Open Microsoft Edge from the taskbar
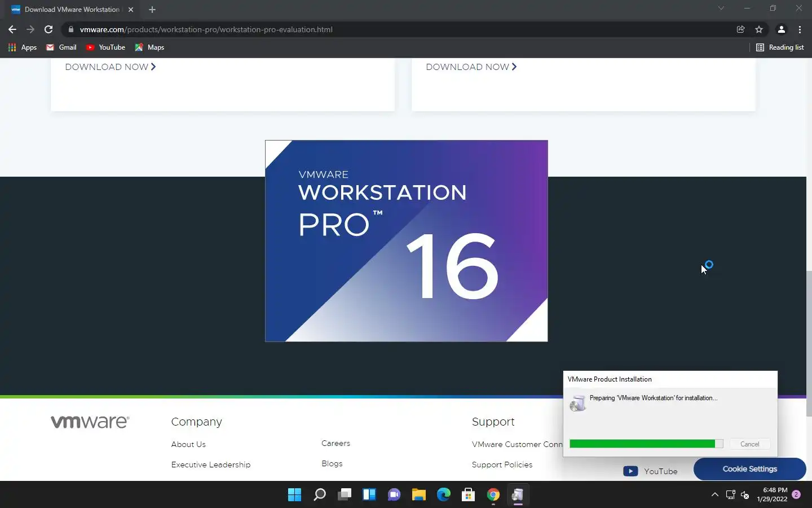The image size is (812, 508). (443, 495)
